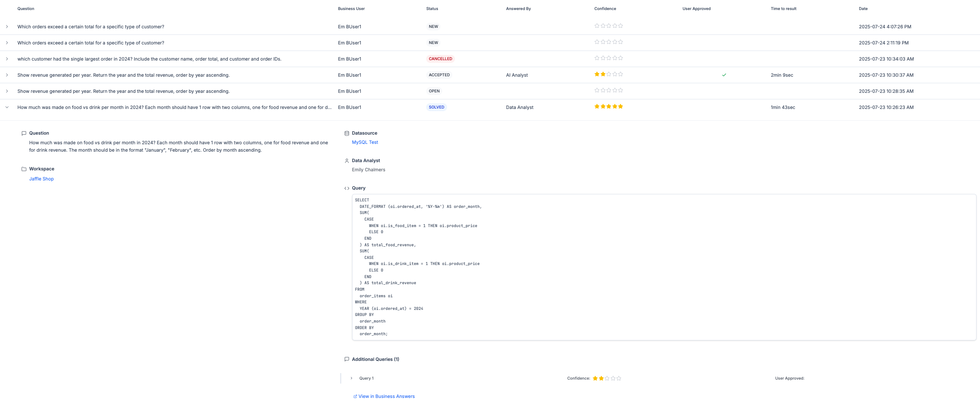Click the NEW badge in the 2:11:19 PM row
980x401 pixels.
433,43
